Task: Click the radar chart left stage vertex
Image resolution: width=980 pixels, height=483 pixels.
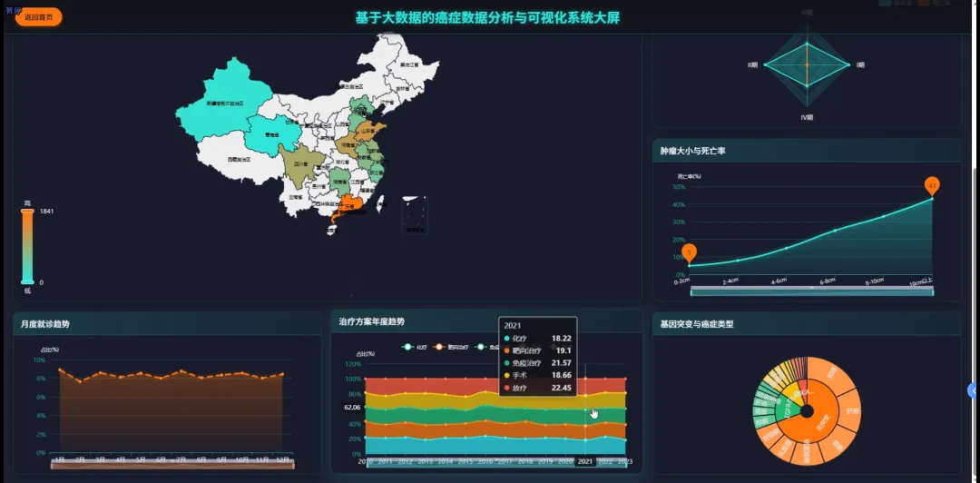Action: (765, 64)
